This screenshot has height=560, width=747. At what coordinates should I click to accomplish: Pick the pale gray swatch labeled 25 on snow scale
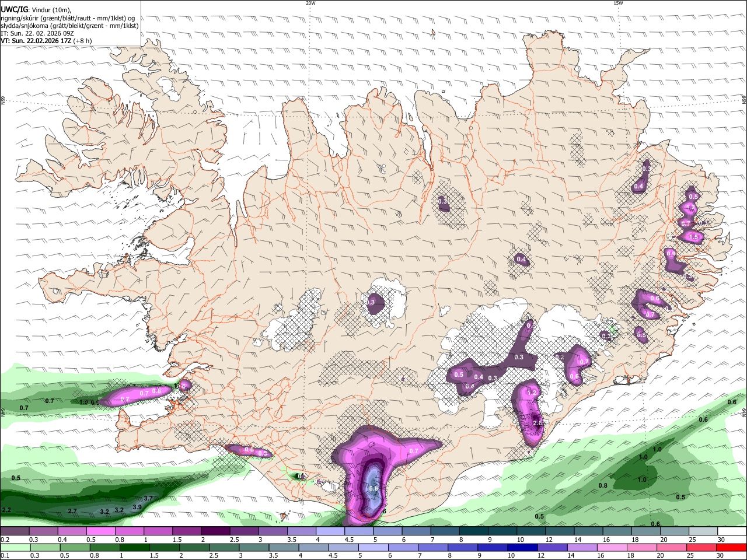[x=704, y=531]
